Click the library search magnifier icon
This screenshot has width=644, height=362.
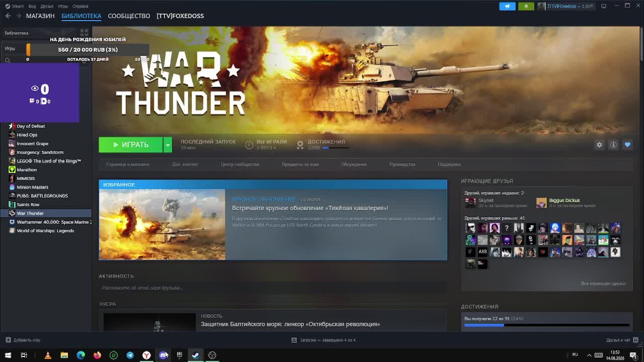(x=8, y=60)
